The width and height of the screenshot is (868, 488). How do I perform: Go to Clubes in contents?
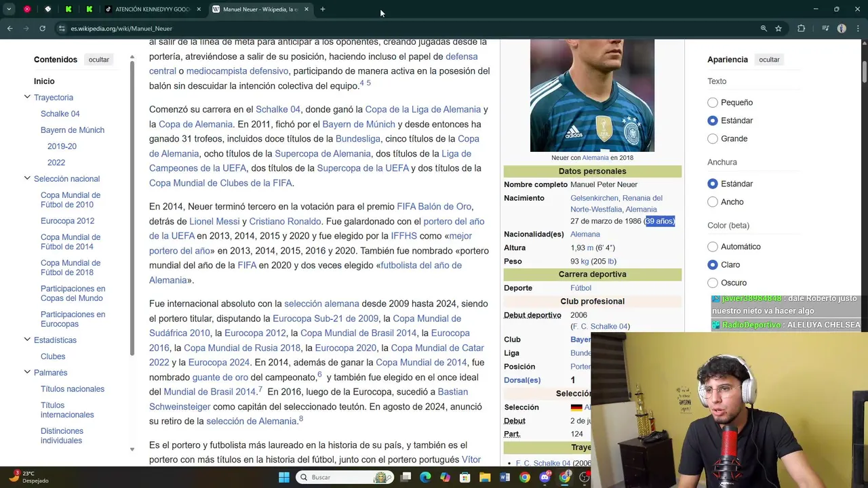53,357
